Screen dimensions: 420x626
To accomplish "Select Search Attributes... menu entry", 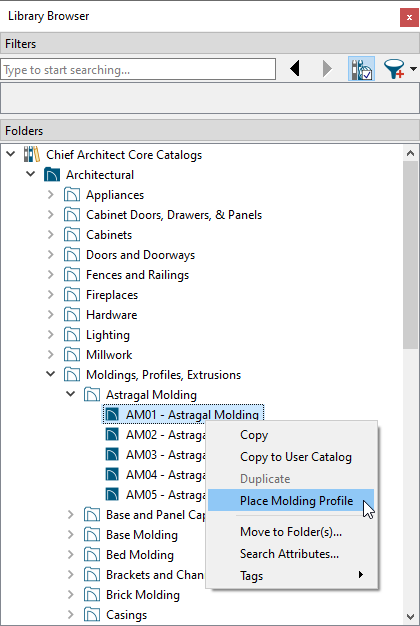I will 291,554.
